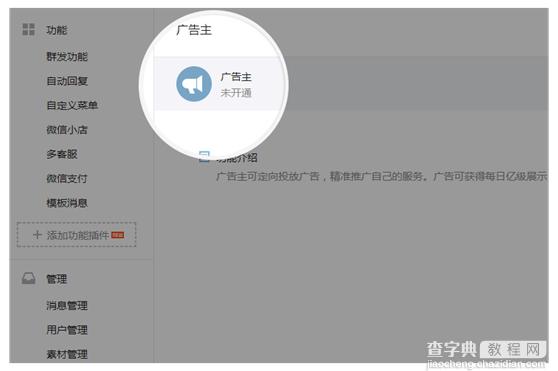The width and height of the screenshot is (558, 371).
Task: Open 用户管理 in sidebar
Action: 67,330
